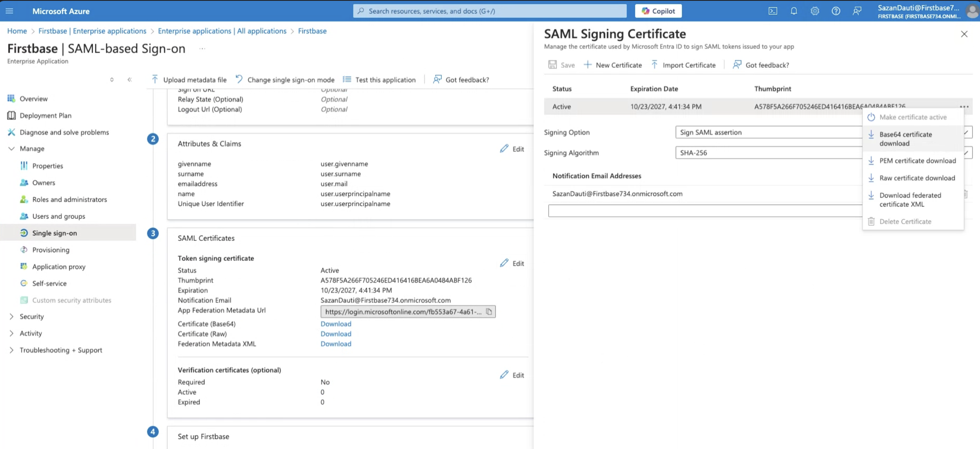Screen dimensions: 980x449
Task: Test this application
Action: (379, 80)
